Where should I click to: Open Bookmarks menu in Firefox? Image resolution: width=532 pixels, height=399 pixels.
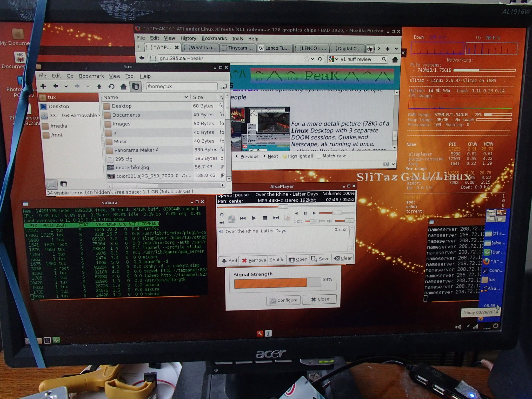pos(214,38)
